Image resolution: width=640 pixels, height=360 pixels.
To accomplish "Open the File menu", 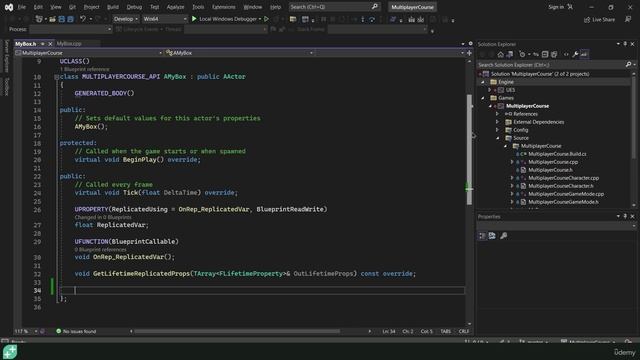I will tap(21, 7).
